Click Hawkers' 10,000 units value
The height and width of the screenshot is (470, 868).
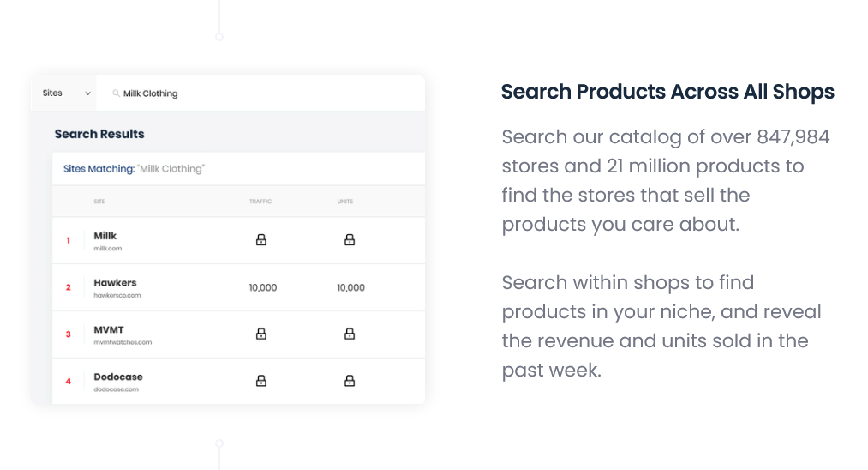pos(350,287)
